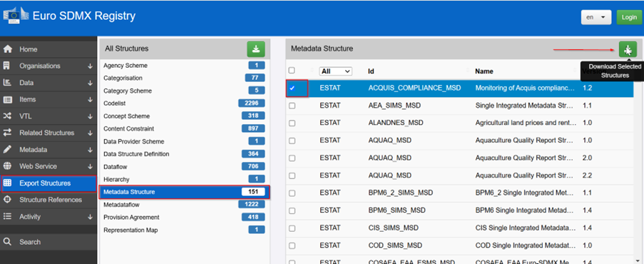The image size is (644, 264).
Task: Select Provision Agreement structure type
Action: [184, 217]
